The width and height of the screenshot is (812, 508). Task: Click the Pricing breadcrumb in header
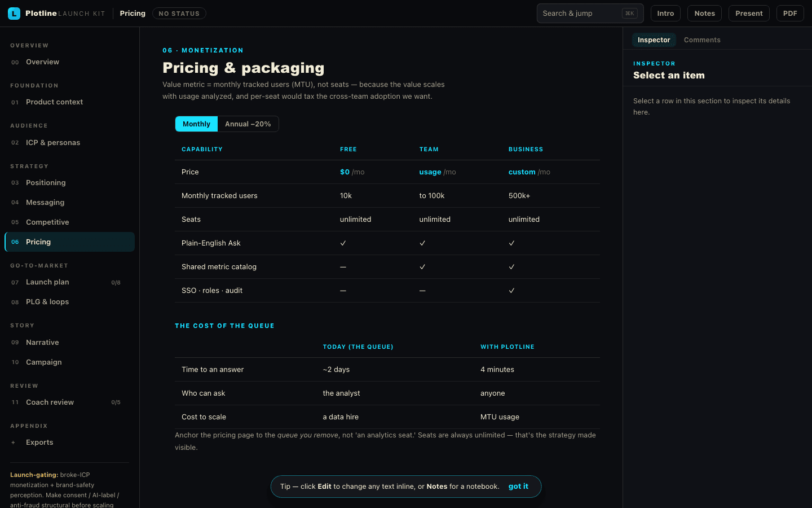click(133, 14)
